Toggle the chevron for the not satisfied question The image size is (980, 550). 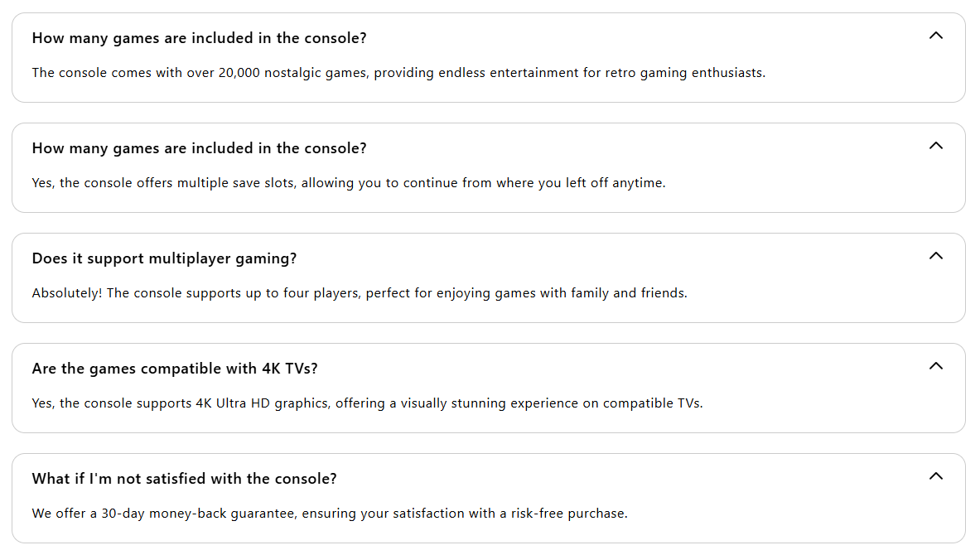pyautogui.click(x=936, y=476)
